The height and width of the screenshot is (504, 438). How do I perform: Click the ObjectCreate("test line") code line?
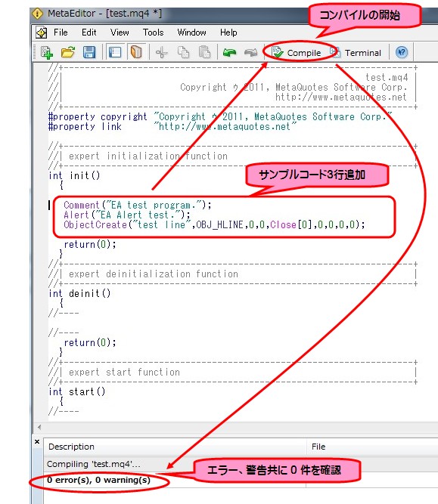pos(214,224)
